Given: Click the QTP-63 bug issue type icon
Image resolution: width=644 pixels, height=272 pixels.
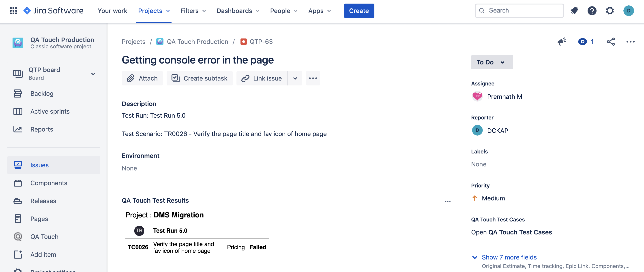Looking at the screenshot, I should click(x=243, y=41).
